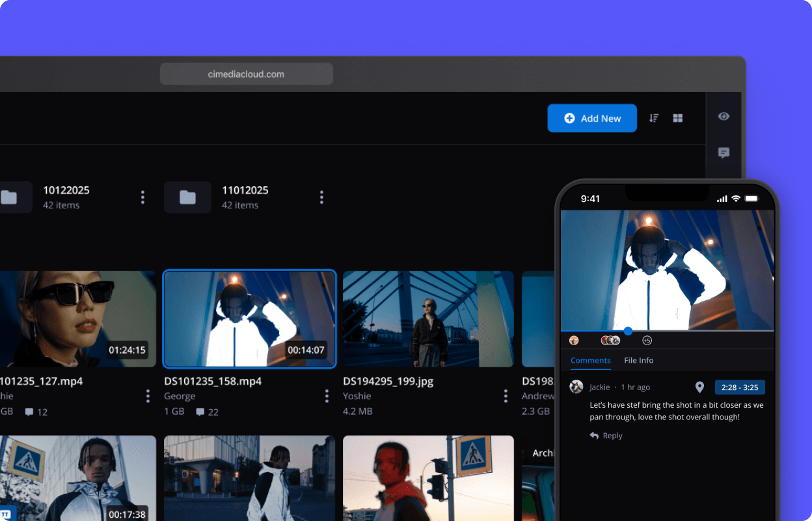Screen dimensions: 812x521
Task: Open the 10122025 folder icon
Action: pyautogui.click(x=9, y=197)
